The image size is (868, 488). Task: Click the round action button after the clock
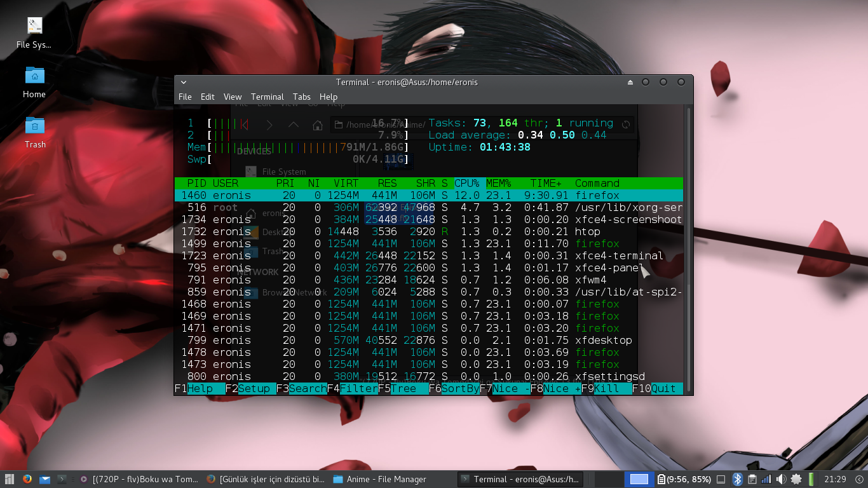click(858, 479)
